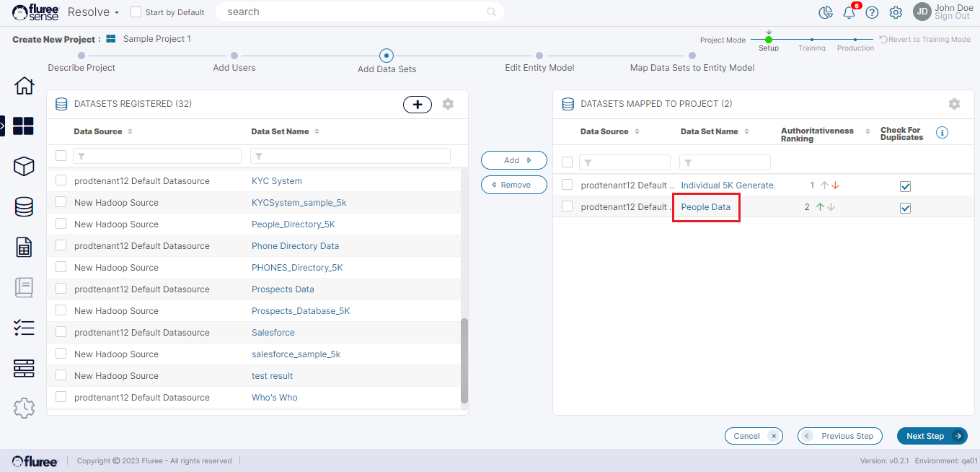This screenshot has width=980, height=472.
Task: Open the Salesforce dataset link
Action: (273, 333)
